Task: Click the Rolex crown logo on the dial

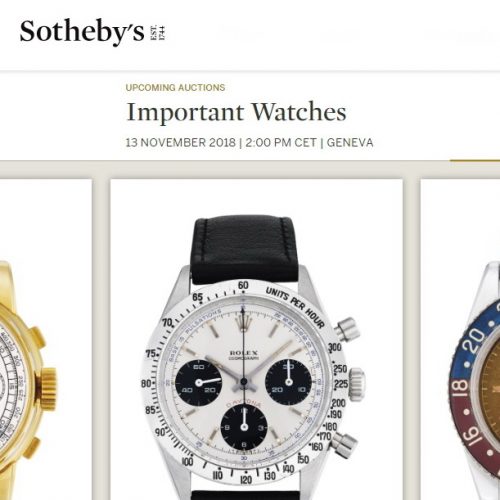Action: 243,323
